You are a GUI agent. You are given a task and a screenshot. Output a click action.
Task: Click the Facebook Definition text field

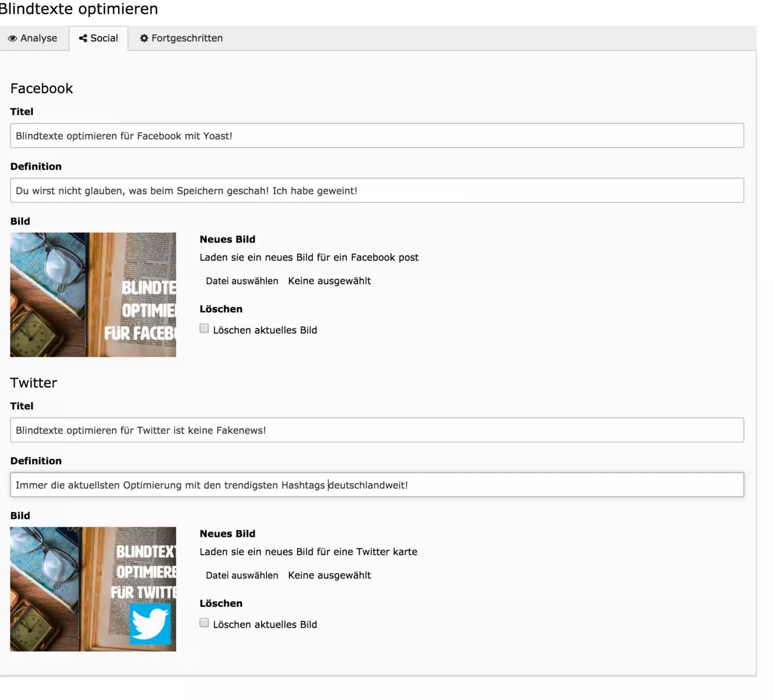[x=377, y=190]
